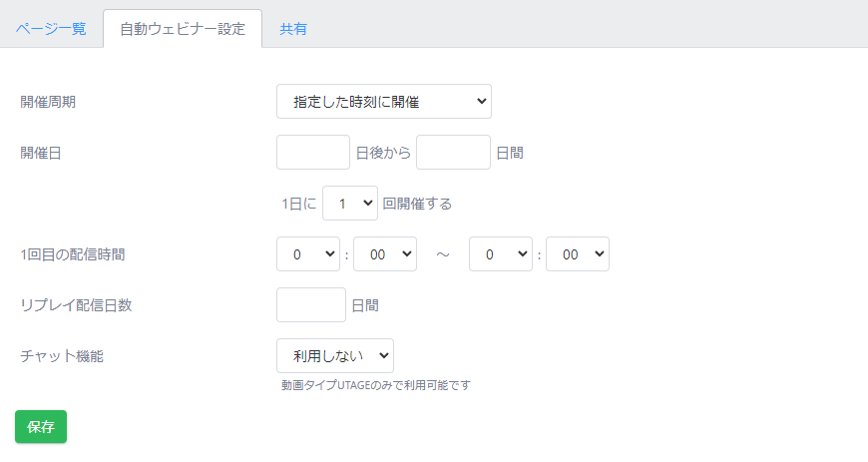Click the 開催周期 label

pyautogui.click(x=48, y=102)
